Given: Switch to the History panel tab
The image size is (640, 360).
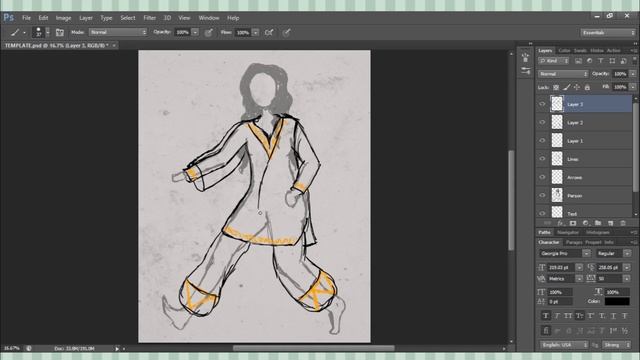Looking at the screenshot, I should click(597, 51).
